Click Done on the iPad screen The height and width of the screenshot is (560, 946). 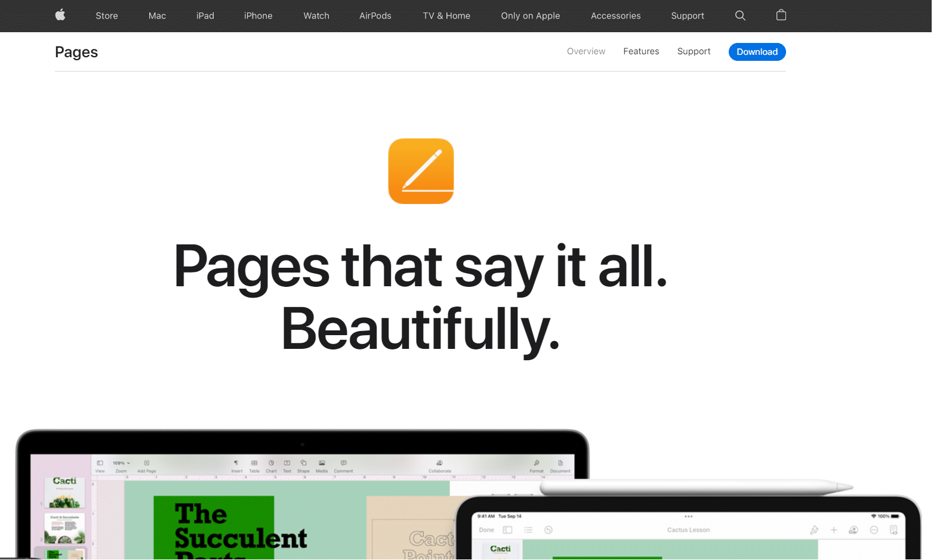(x=486, y=530)
